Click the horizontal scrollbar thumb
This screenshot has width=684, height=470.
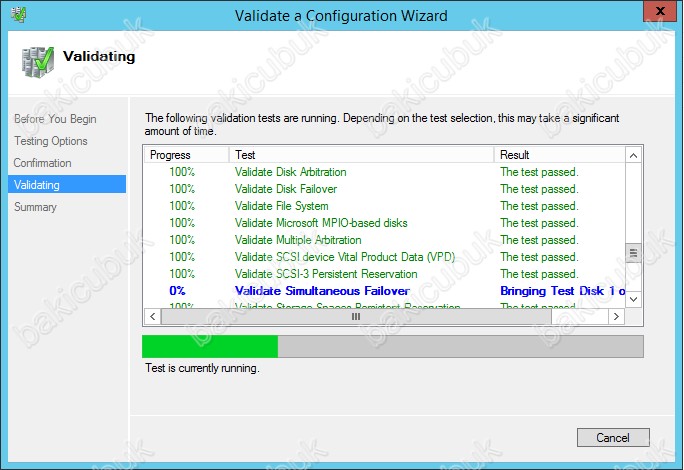356,316
